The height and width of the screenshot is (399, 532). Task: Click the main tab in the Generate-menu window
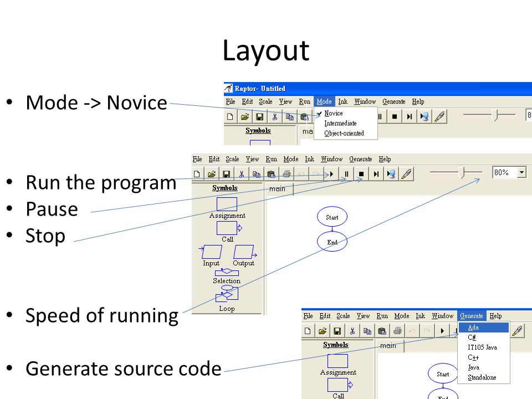click(x=388, y=345)
